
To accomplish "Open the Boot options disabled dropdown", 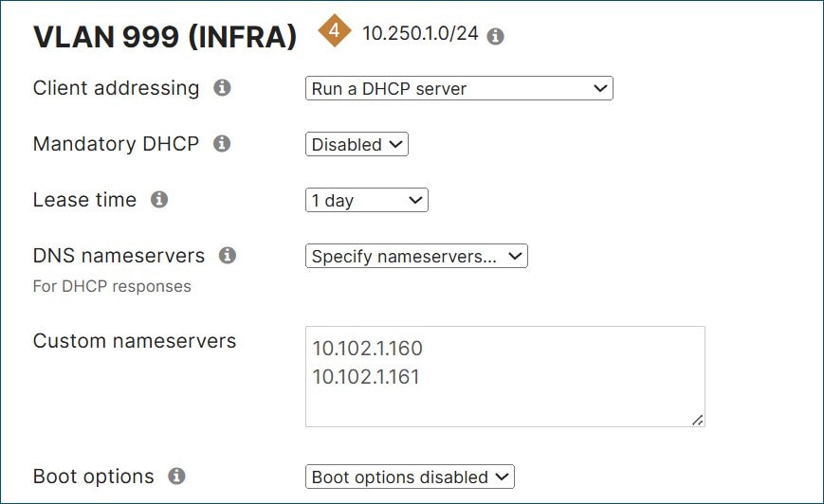I will click(410, 477).
